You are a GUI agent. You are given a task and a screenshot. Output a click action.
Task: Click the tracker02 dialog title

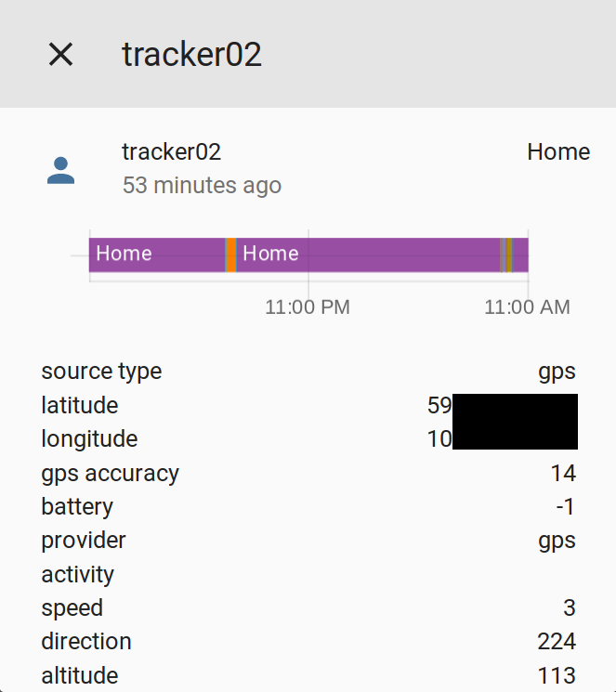(192, 55)
